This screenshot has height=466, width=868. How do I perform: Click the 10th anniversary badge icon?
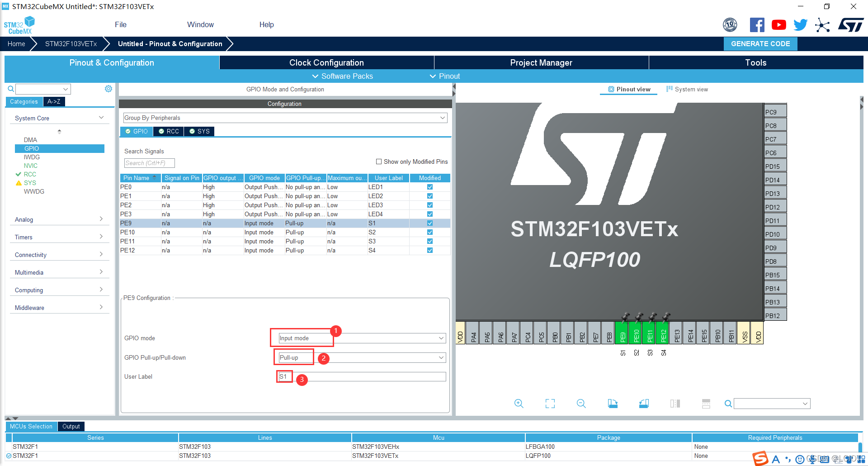730,25
